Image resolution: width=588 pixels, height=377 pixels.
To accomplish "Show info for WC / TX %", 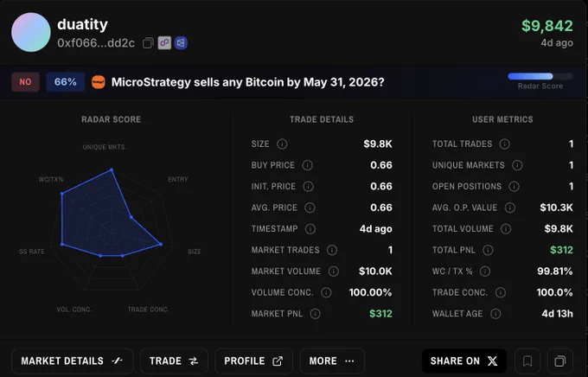I will click(485, 272).
